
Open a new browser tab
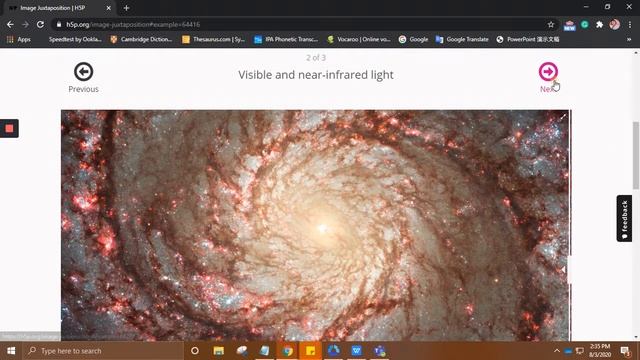click(126, 8)
